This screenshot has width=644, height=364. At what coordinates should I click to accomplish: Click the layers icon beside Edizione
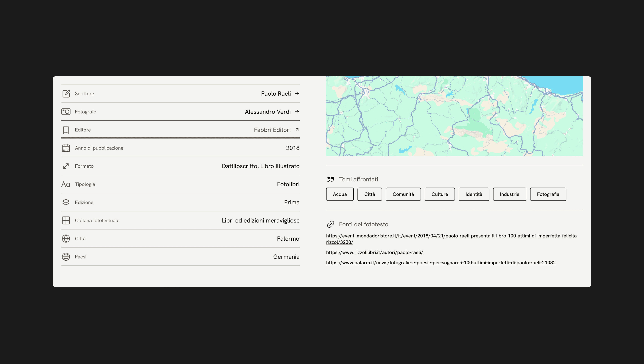tap(66, 202)
